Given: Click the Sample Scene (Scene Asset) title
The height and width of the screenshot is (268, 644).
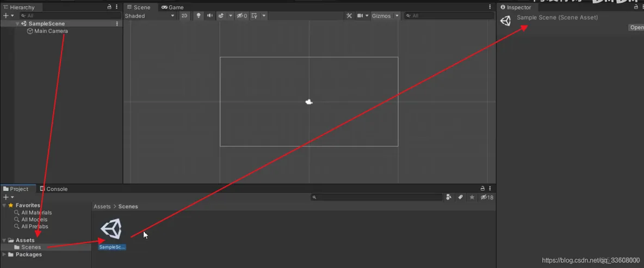Looking at the screenshot, I should [557, 17].
